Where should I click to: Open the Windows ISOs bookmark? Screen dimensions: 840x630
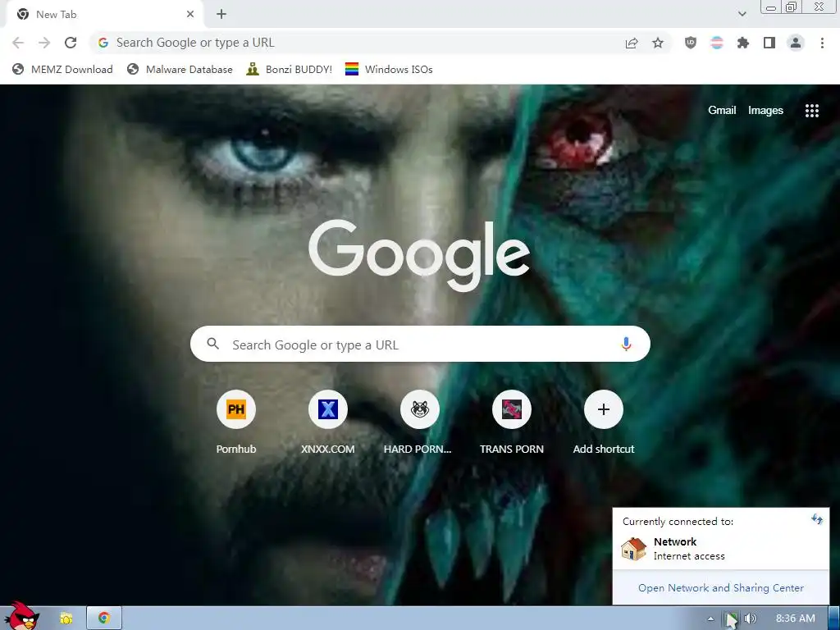pos(389,70)
